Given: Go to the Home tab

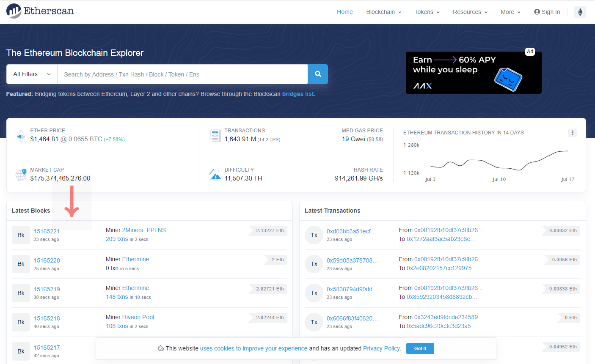Looking at the screenshot, I should (x=344, y=12).
